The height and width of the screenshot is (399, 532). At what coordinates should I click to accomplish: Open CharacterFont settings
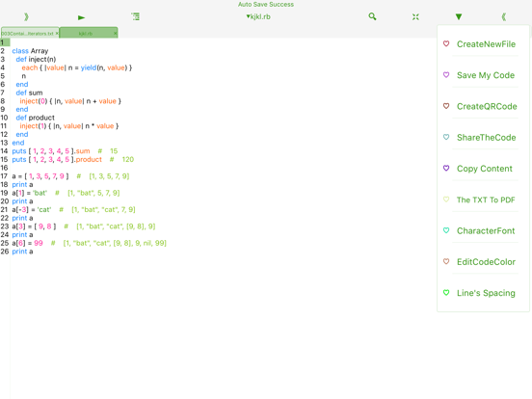click(x=486, y=230)
